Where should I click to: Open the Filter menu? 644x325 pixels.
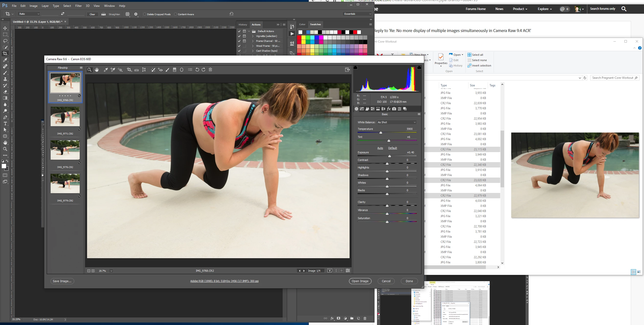pos(78,6)
